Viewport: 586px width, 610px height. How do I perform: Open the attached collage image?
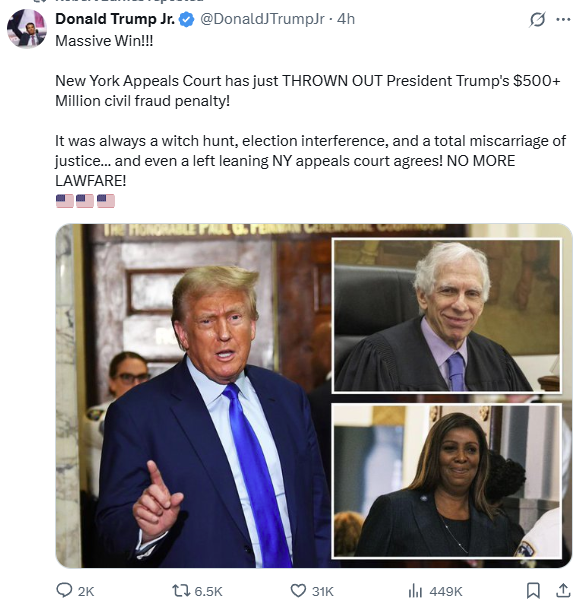[x=314, y=396]
